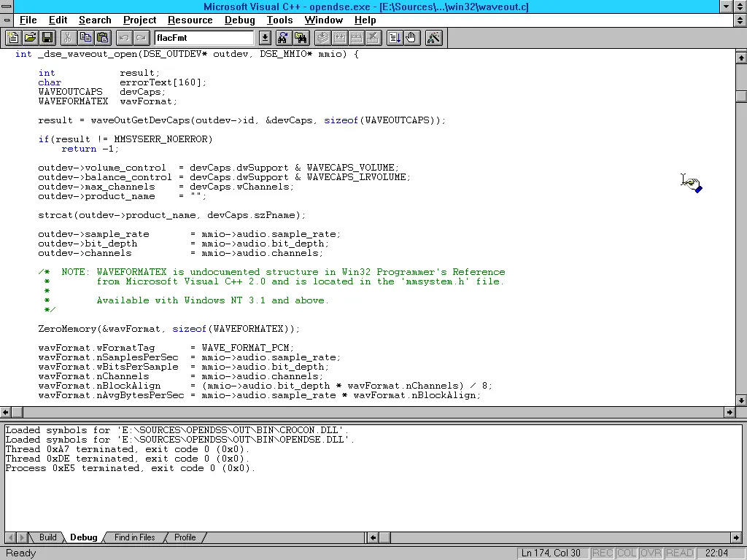Click the editor vertical scrollbar thumb
This screenshot has height=560, width=747.
click(x=741, y=96)
